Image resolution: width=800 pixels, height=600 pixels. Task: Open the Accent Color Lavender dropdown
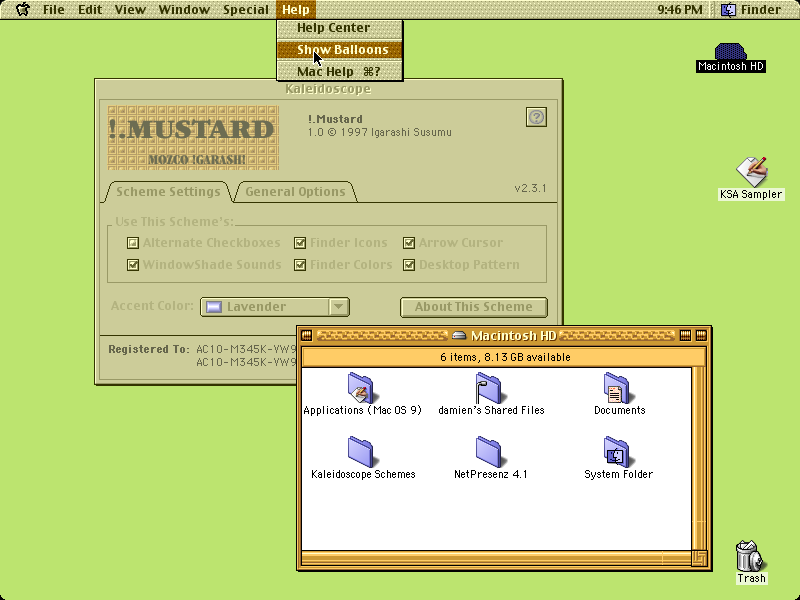click(275, 307)
